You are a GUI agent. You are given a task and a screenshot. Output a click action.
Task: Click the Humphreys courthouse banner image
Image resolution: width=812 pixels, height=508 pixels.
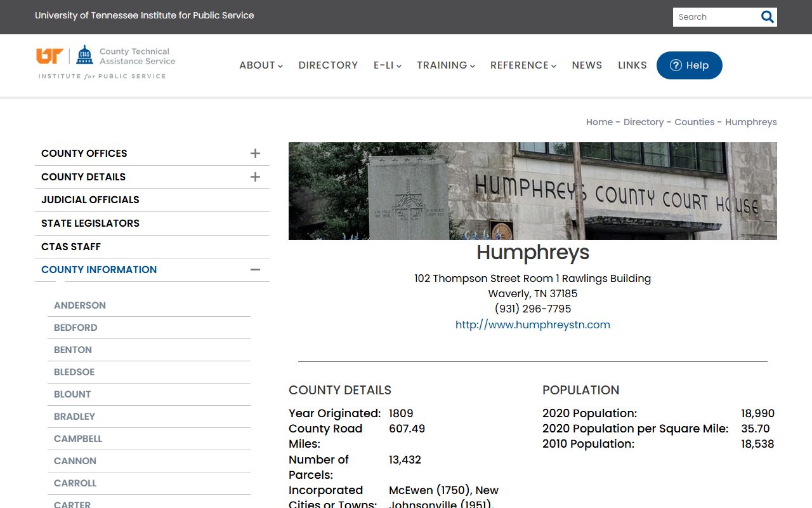(533, 191)
